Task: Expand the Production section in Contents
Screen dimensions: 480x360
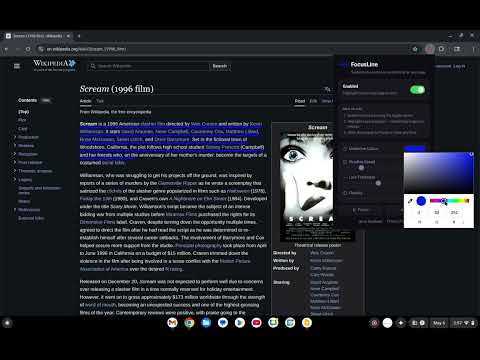Action: point(15,137)
